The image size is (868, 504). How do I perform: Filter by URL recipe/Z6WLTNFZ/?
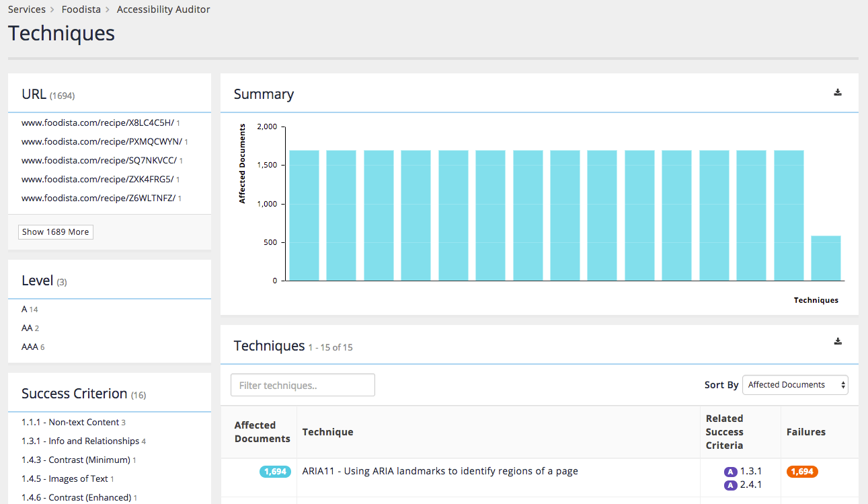coord(98,199)
